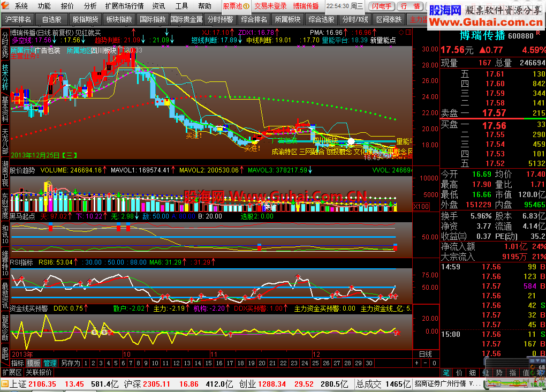Click 招商证券广州行情 server label in status bar
This screenshot has width=546, height=392.
pyautogui.click(x=440, y=383)
